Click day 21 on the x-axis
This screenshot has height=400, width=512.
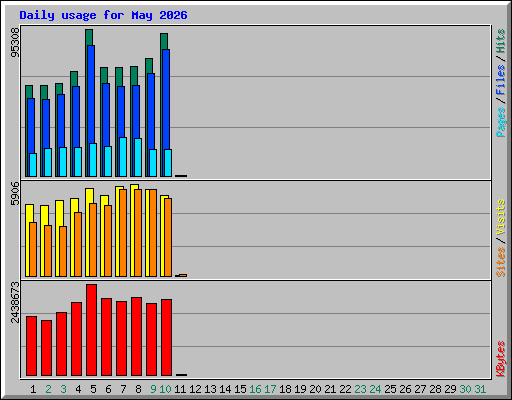tap(330, 389)
